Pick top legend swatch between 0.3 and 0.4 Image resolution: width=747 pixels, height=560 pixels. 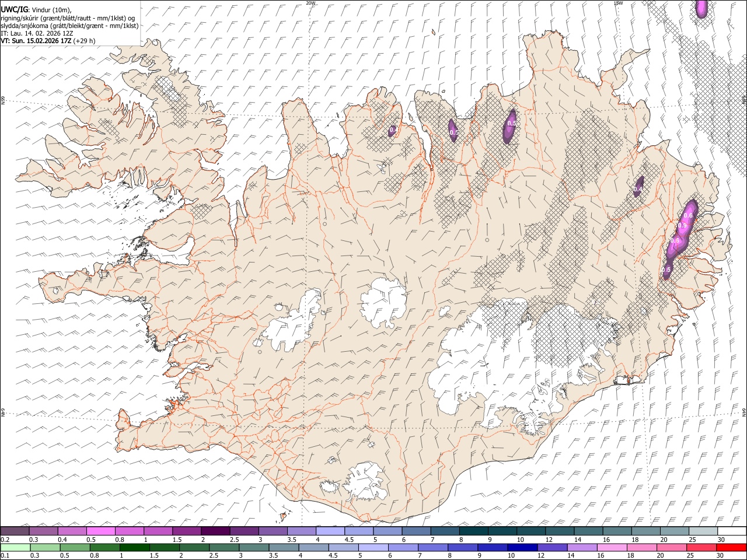pyautogui.click(x=44, y=531)
